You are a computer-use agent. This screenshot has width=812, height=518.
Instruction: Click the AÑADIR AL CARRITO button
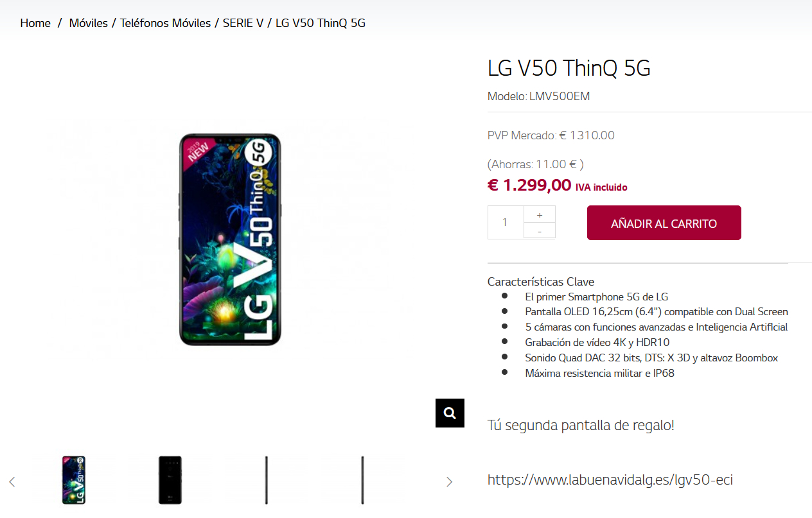(x=664, y=223)
